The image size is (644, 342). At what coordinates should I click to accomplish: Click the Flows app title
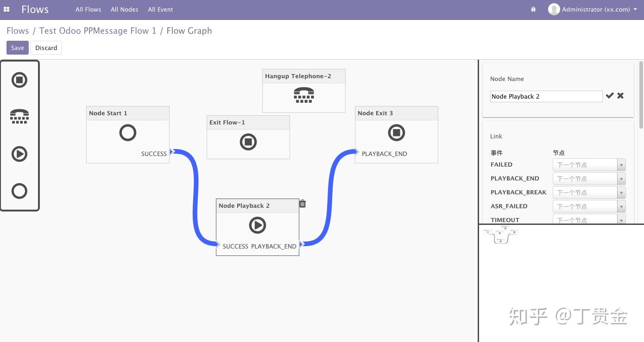[x=35, y=9]
